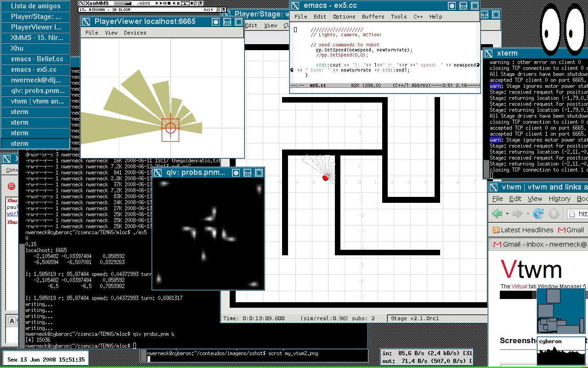Open the Devices menu in PlayerViewer
The height and width of the screenshot is (368, 588).
coord(135,33)
